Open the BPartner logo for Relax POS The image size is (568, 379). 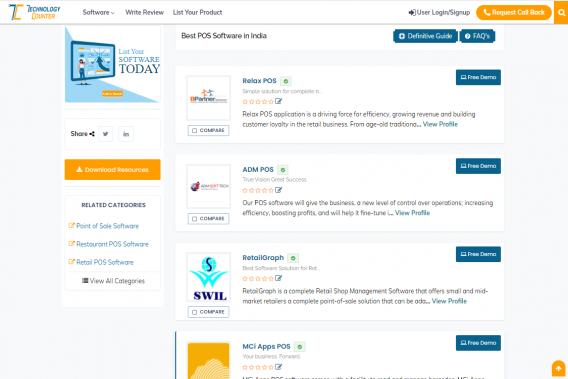pos(208,98)
